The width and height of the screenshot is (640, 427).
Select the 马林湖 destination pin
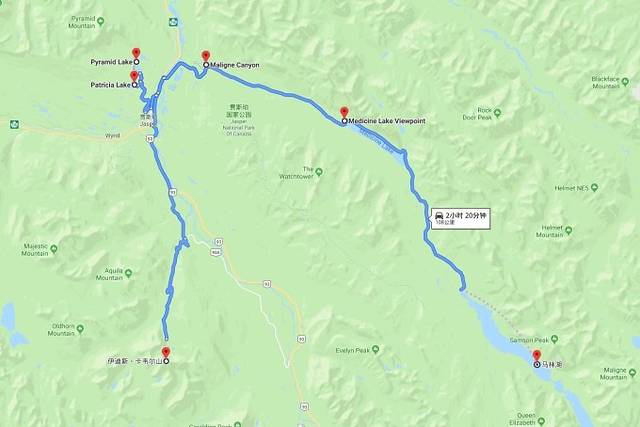[537, 356]
